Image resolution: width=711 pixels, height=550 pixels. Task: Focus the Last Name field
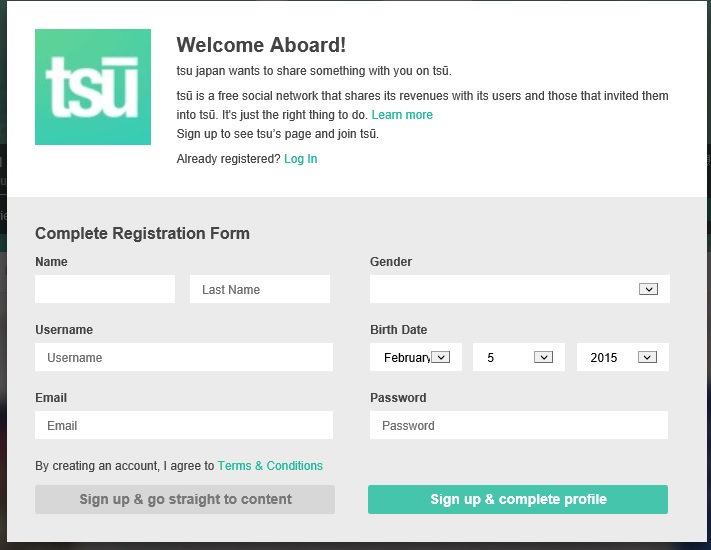point(260,289)
